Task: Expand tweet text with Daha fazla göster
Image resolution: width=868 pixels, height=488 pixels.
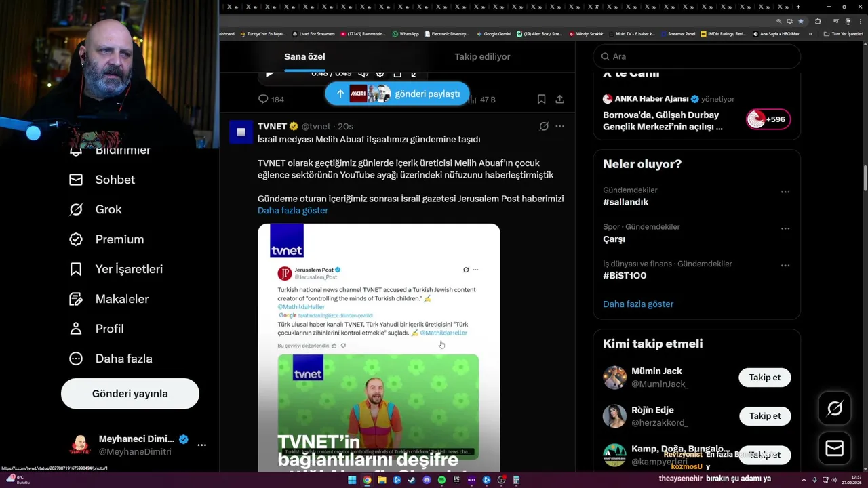Action: click(293, 211)
